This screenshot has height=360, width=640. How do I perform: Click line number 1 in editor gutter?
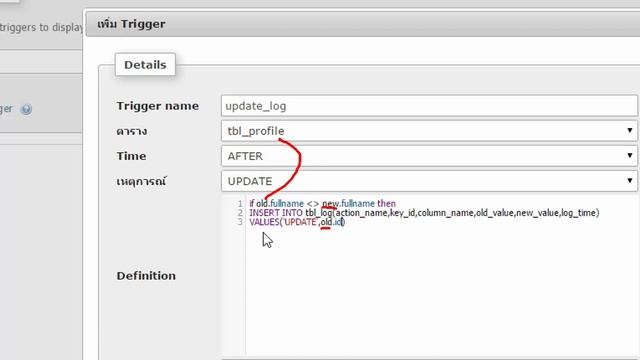(x=240, y=203)
